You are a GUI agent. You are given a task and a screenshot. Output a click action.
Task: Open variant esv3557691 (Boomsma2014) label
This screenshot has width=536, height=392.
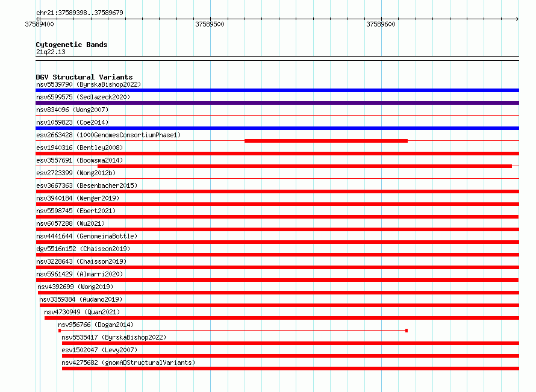tap(79, 160)
